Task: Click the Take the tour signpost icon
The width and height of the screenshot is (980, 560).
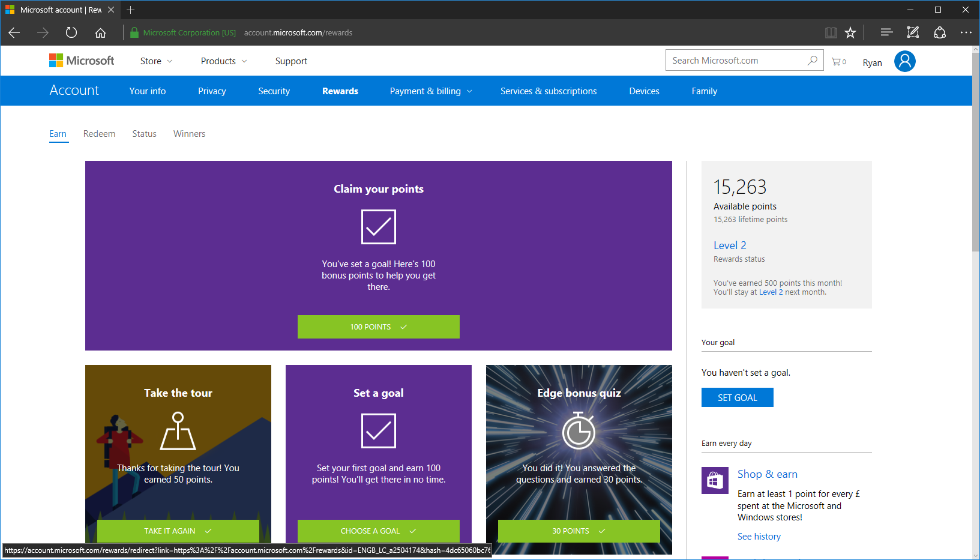Action: 178,431
